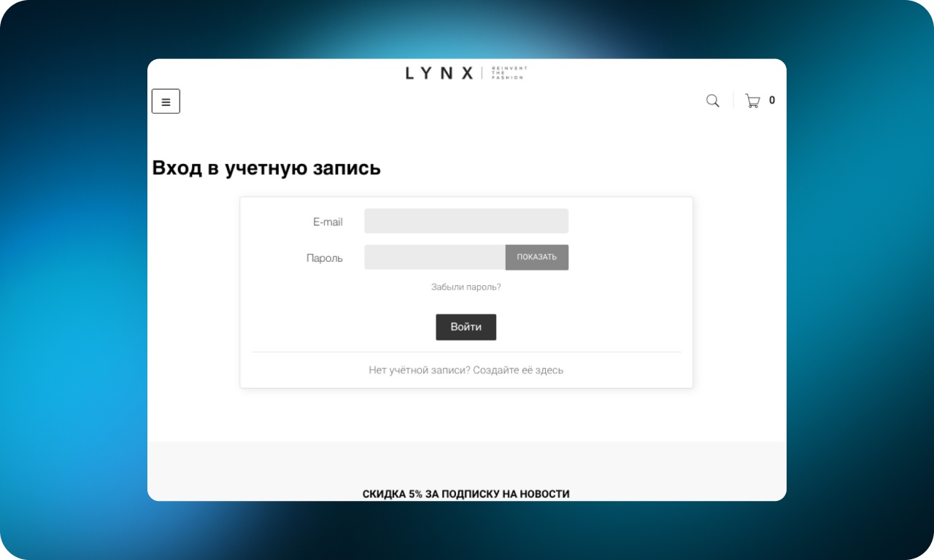The image size is (934, 560).
Task: Follow the Забыли пароль? link
Action: click(x=466, y=287)
